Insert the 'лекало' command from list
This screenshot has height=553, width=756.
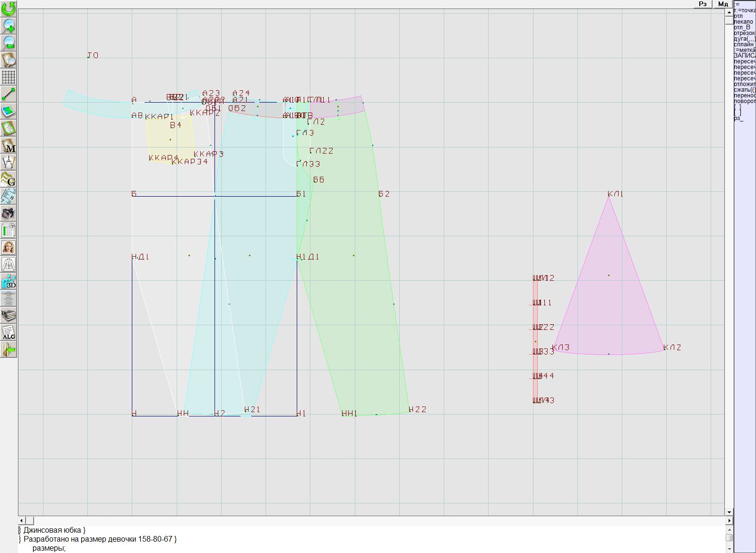point(744,22)
